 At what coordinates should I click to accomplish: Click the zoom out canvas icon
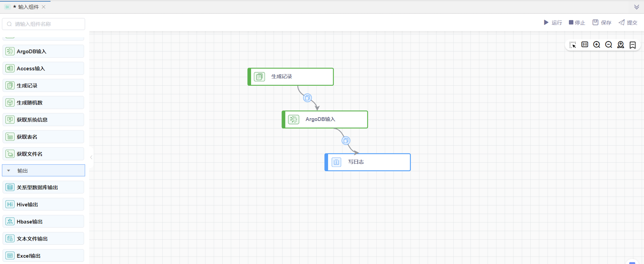(609, 45)
